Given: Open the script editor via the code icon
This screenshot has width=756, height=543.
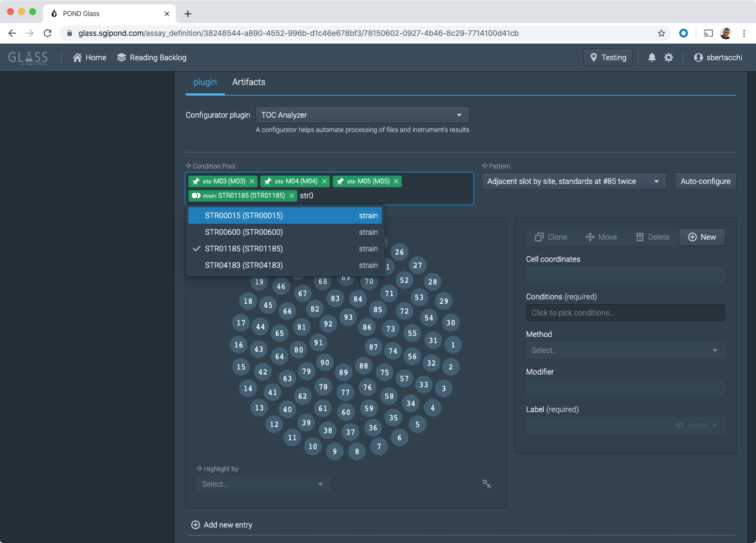Looking at the screenshot, I should [679, 425].
